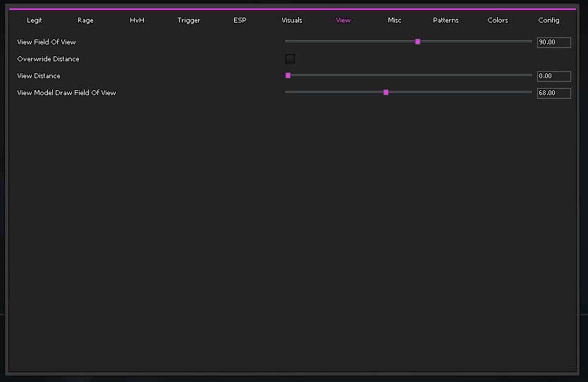
Task: Enable the Overwride Distance checkbox
Action: click(290, 58)
